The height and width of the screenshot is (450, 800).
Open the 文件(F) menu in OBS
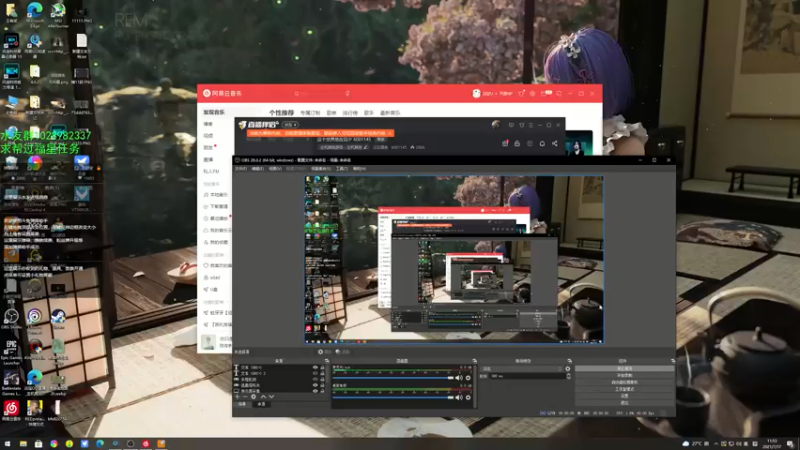pos(241,169)
